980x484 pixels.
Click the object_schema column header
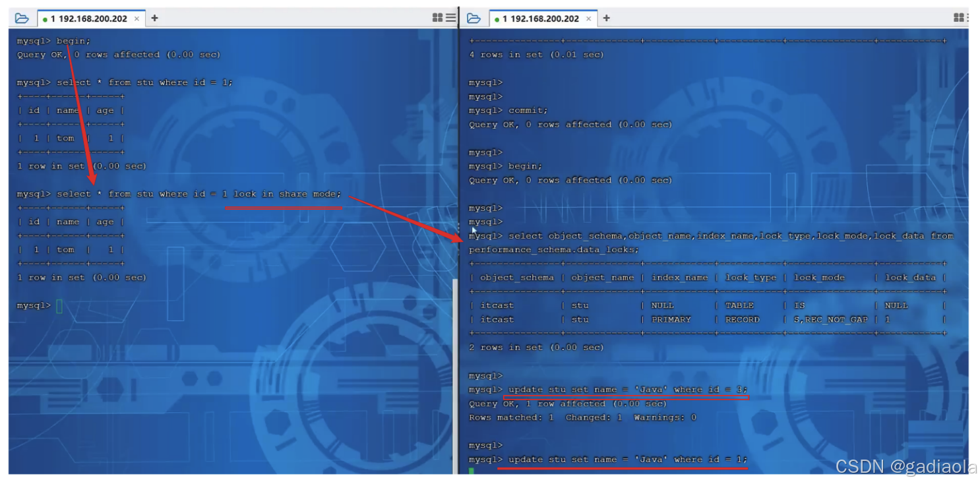(x=517, y=278)
